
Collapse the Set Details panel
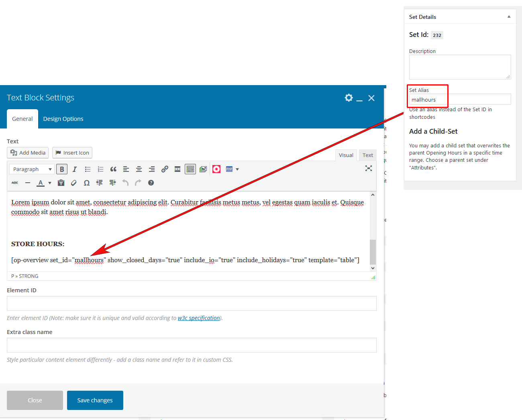point(509,17)
